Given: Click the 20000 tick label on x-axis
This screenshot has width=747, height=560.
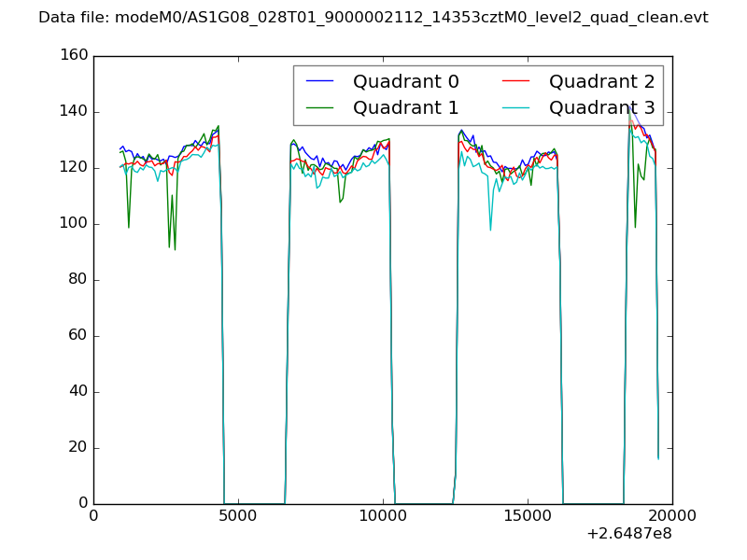Looking at the screenshot, I should (672, 516).
